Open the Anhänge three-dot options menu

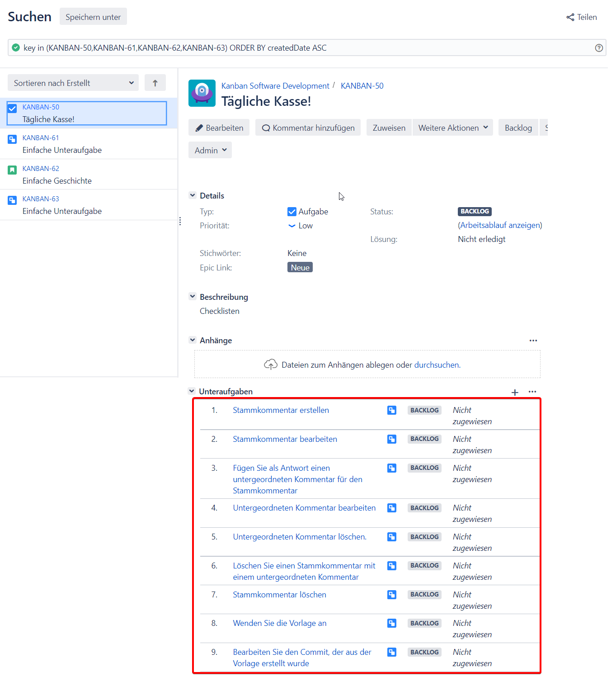(x=533, y=341)
